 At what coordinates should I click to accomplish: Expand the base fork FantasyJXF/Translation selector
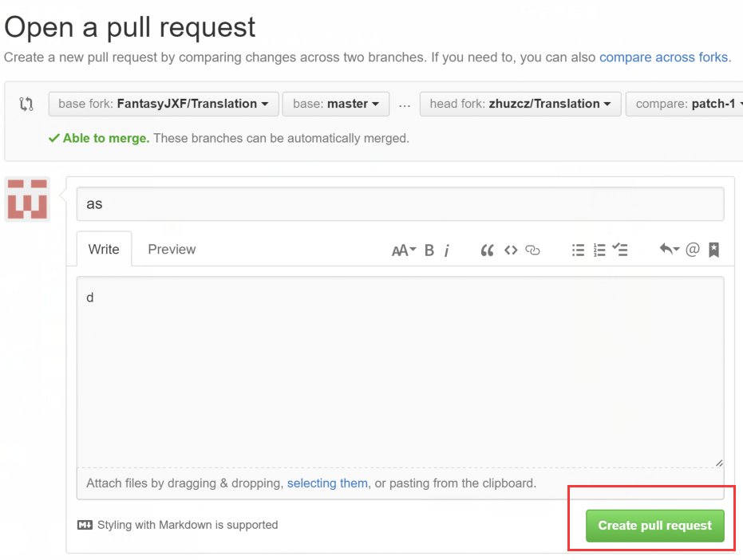pyautogui.click(x=164, y=104)
